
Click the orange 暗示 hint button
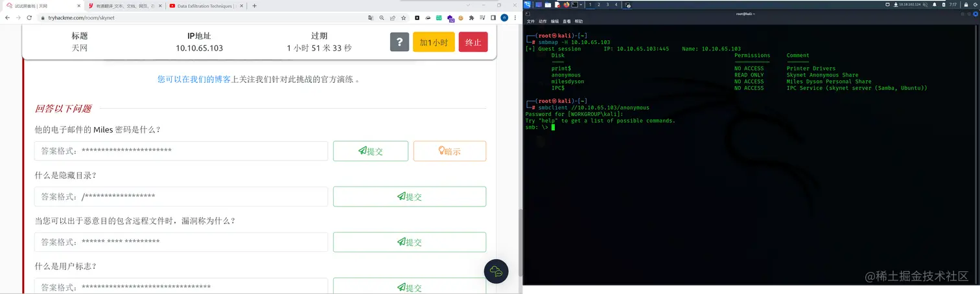point(449,151)
